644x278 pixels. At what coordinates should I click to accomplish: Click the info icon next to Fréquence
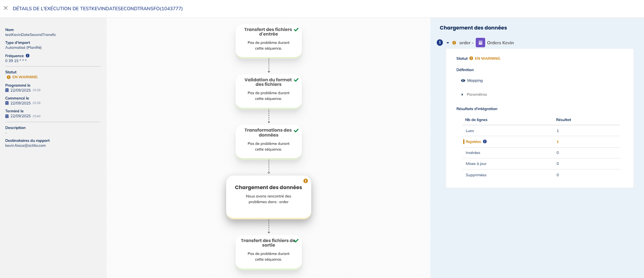click(28, 56)
